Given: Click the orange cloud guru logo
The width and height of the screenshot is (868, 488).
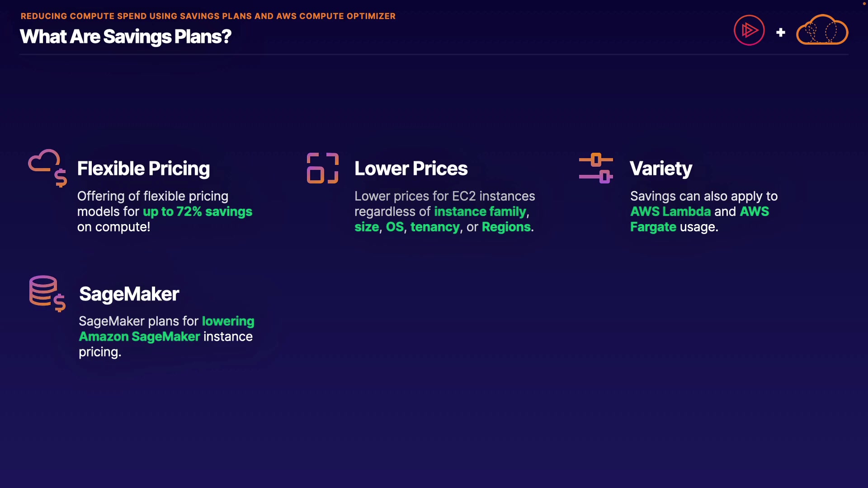Looking at the screenshot, I should click(x=822, y=30).
